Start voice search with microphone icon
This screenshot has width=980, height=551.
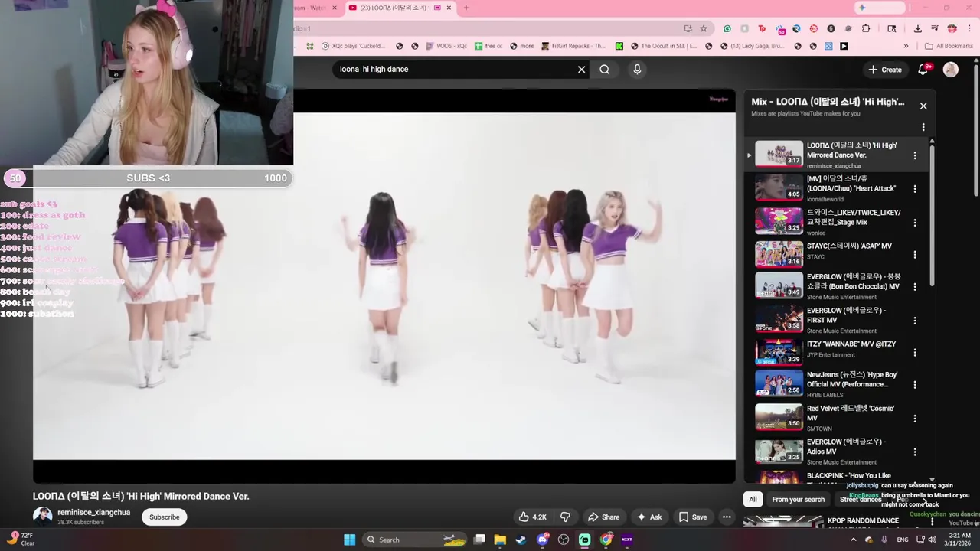point(637,70)
